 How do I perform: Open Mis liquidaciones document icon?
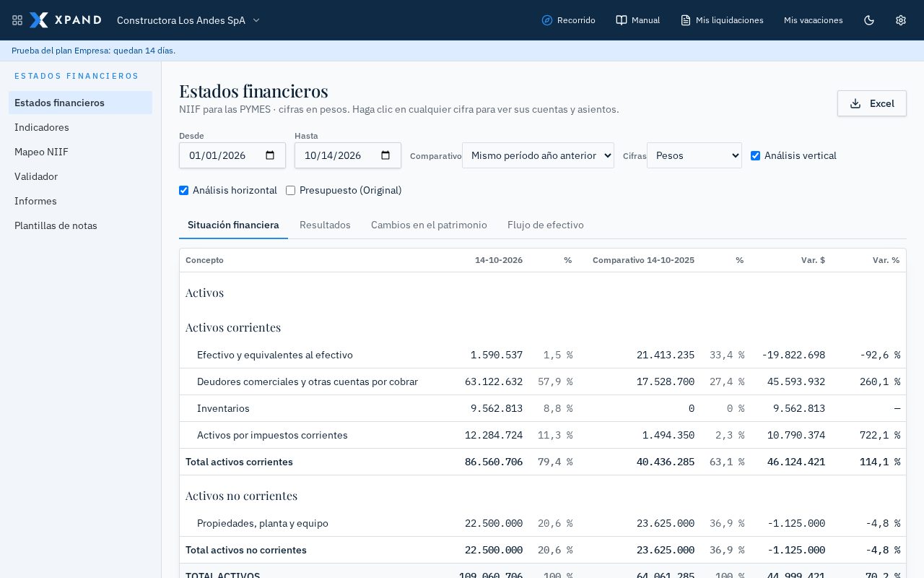coord(686,20)
